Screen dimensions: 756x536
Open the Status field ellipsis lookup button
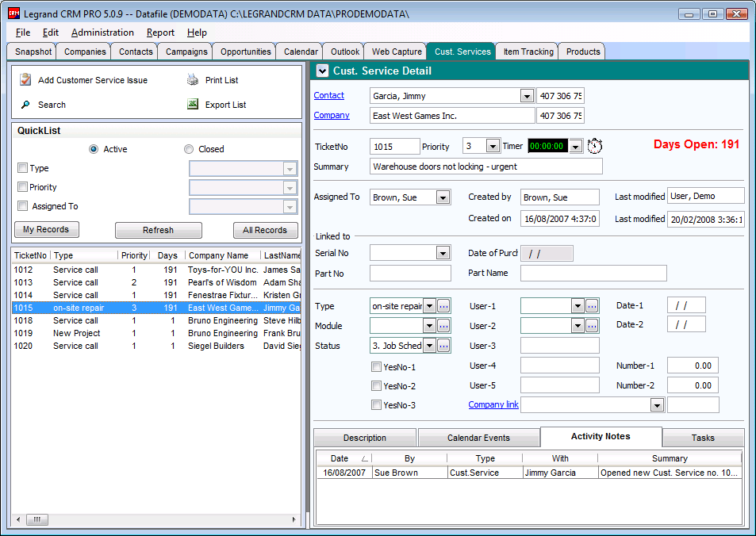tap(443, 346)
